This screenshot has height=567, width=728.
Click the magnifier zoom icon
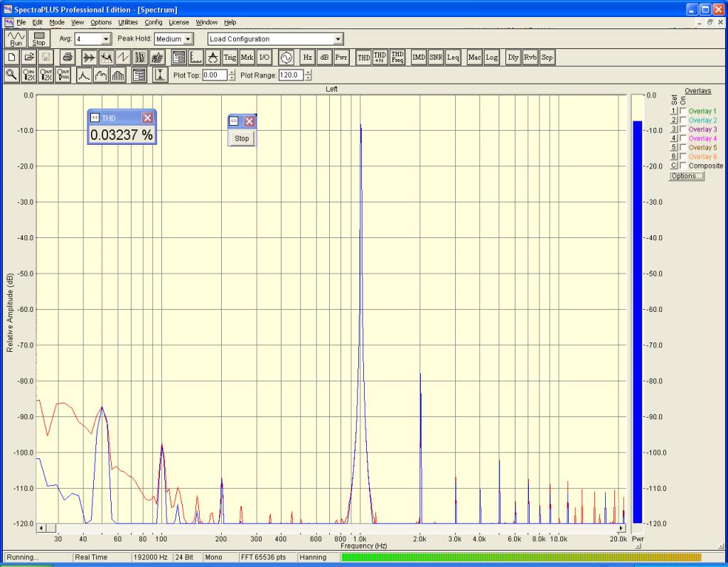tap(12, 75)
